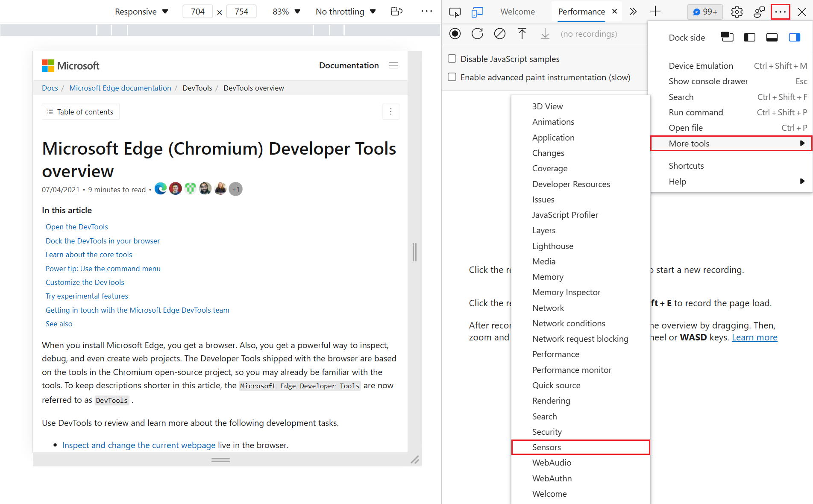Enable advanced paint instrumentation checkbox
The image size is (813, 504).
coord(452,77)
